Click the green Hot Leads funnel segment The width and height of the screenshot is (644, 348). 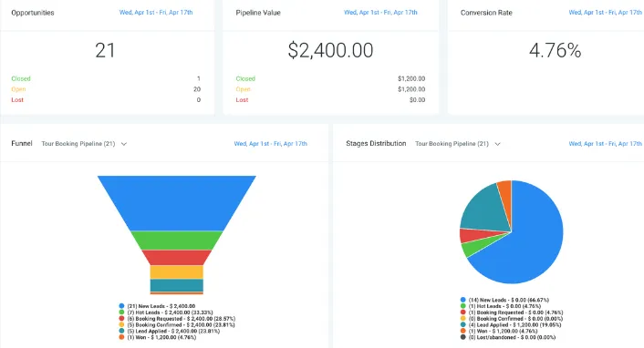(177, 241)
